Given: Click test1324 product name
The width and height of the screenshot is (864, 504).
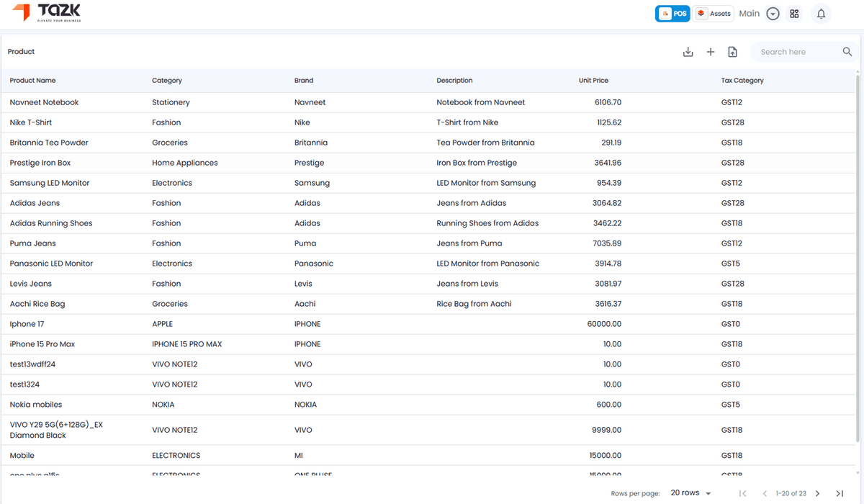Looking at the screenshot, I should coord(24,384).
